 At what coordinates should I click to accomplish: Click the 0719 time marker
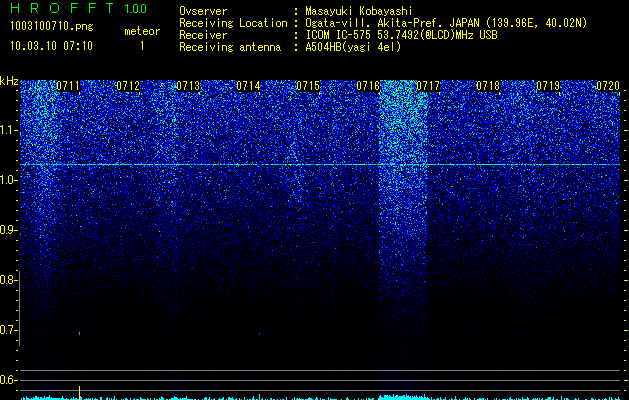(548, 86)
